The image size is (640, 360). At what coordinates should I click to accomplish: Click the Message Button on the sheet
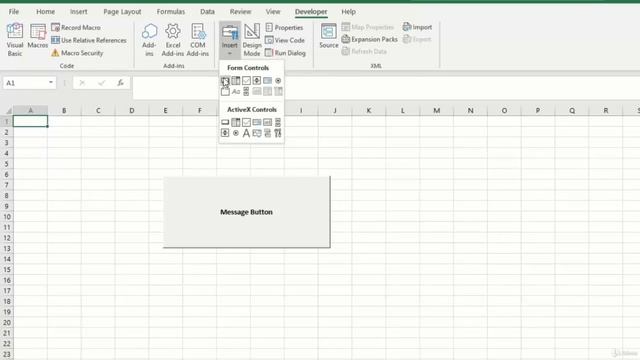[x=247, y=212]
